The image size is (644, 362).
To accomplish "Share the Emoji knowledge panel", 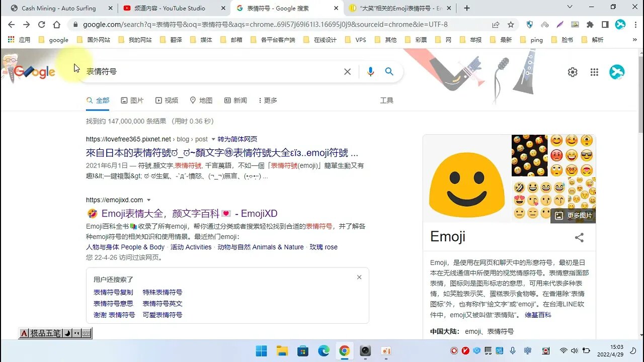I will [x=579, y=237].
